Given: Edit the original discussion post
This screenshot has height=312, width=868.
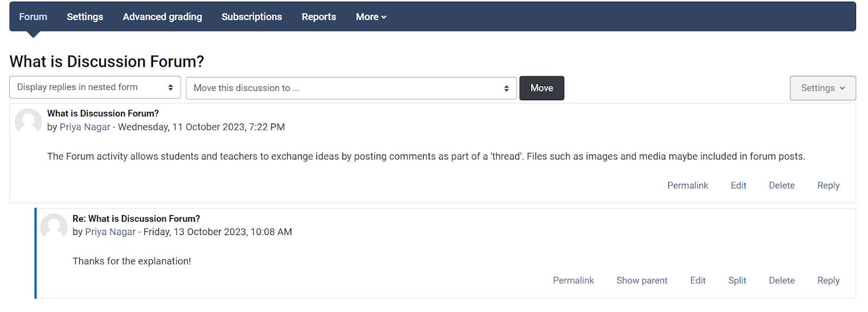Looking at the screenshot, I should (x=738, y=185).
